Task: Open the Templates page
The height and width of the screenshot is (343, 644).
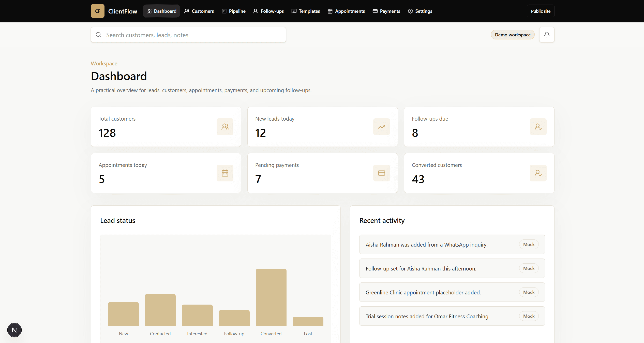Action: click(306, 11)
